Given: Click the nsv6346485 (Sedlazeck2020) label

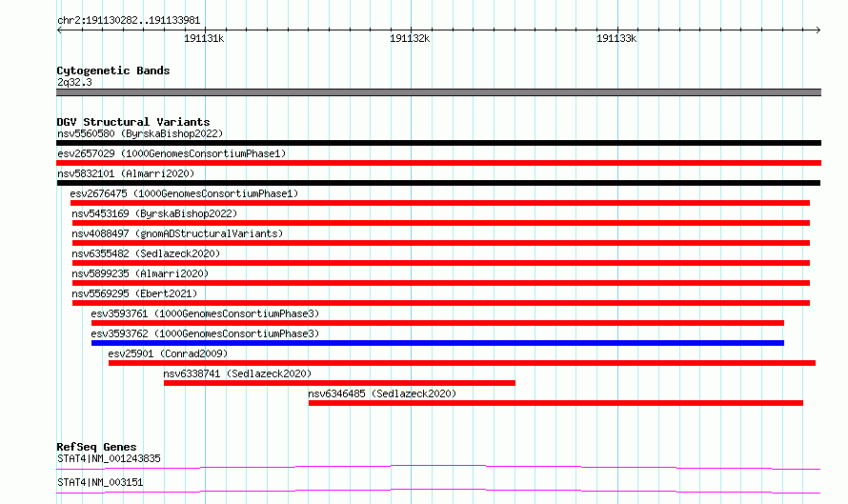Looking at the screenshot, I should tap(382, 393).
